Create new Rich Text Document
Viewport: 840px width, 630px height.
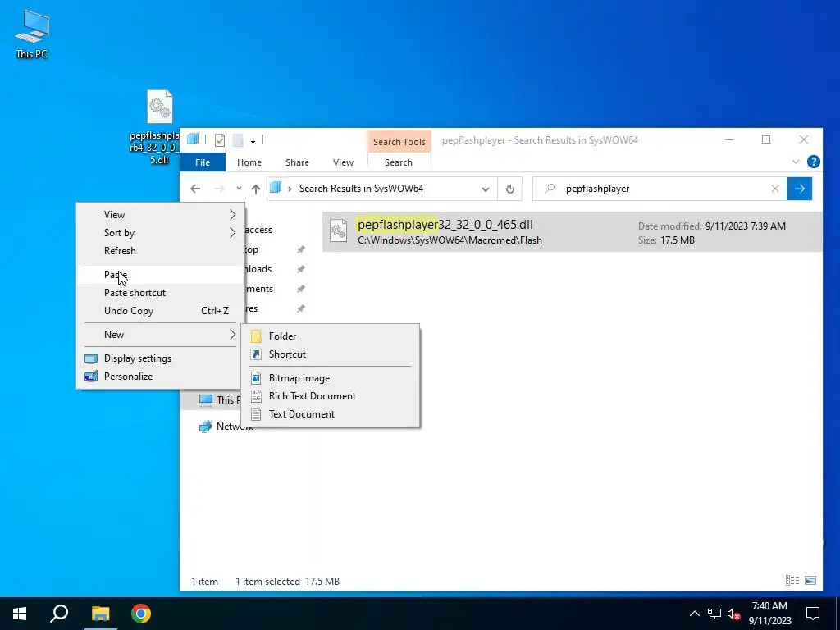(331, 396)
